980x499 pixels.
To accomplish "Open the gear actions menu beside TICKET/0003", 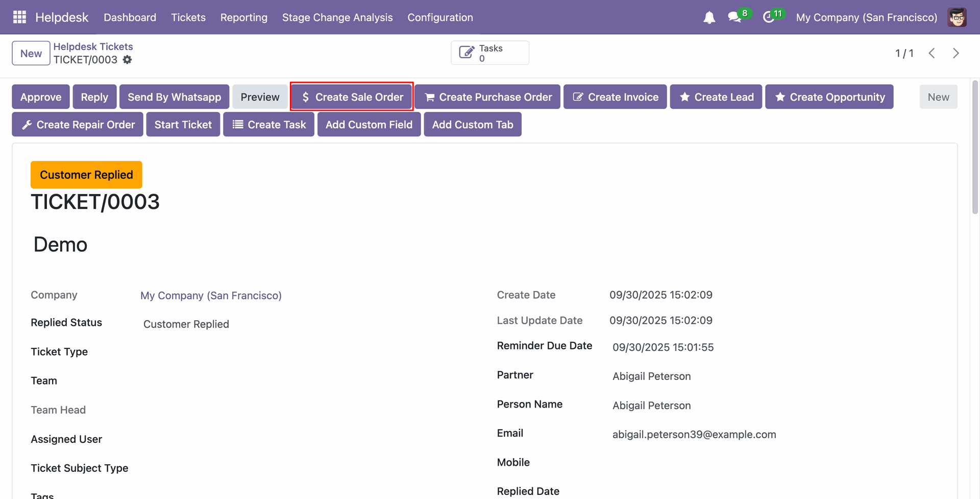I will tap(128, 60).
